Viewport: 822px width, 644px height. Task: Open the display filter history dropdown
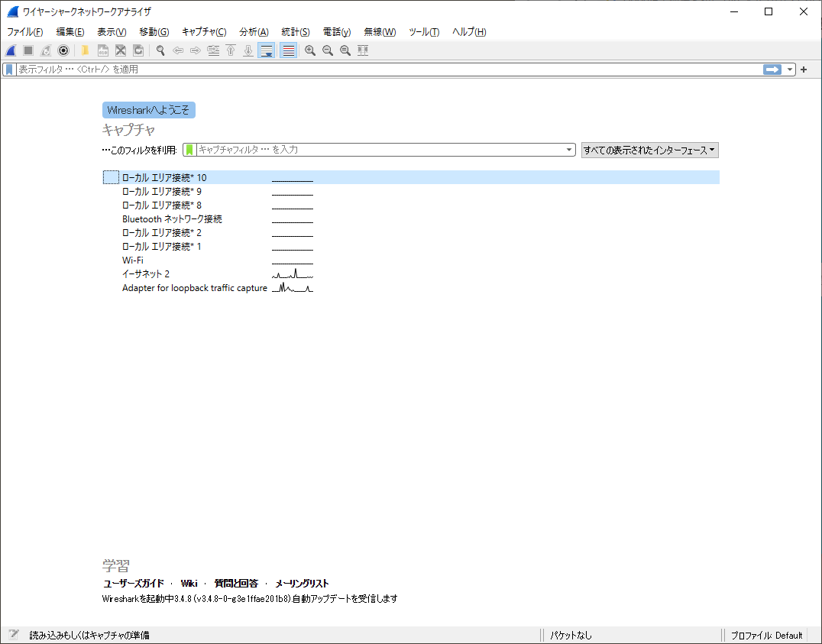789,70
